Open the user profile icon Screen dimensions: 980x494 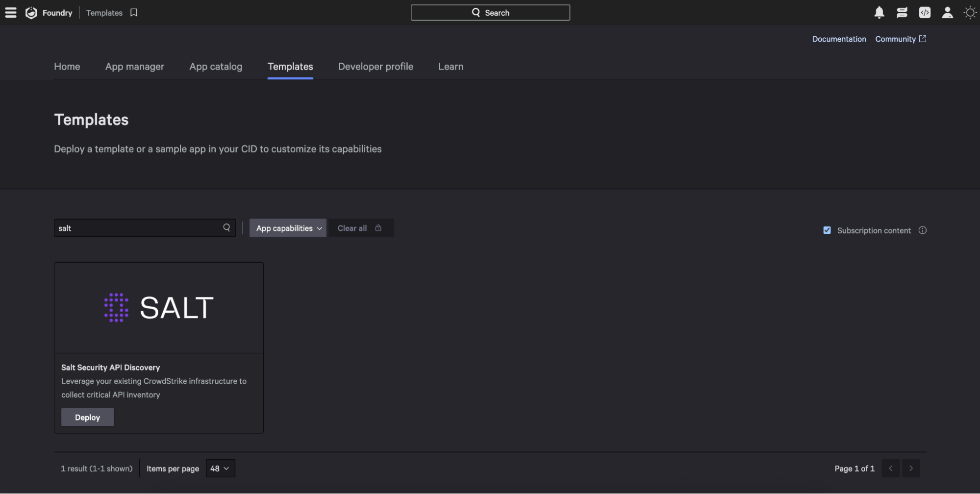click(947, 12)
